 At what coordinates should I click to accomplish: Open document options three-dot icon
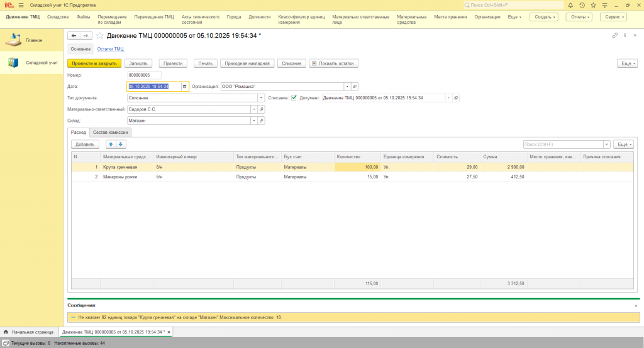625,35
